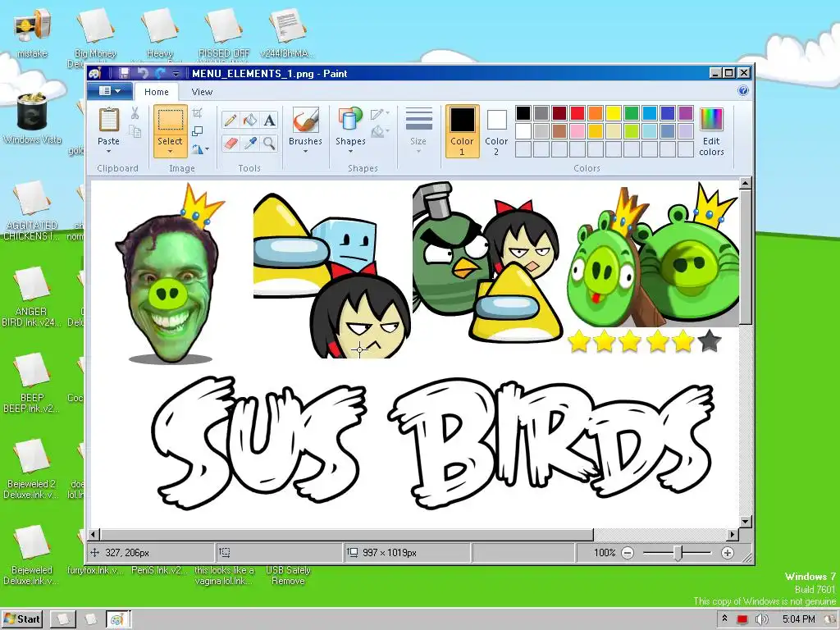Open the BEEP BEEP.lnk desktop shortcut
Screen dimensions: 840x630
tap(32, 382)
